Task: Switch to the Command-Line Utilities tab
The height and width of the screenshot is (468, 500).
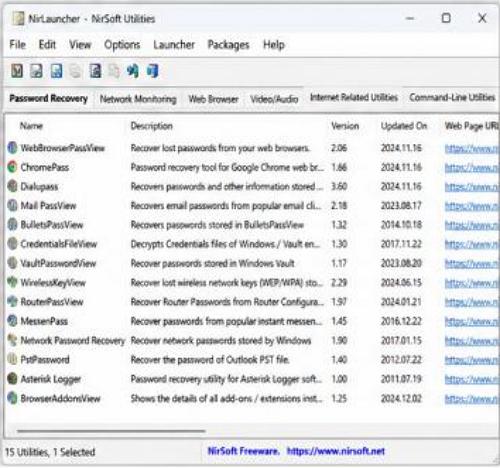Action: coord(452,97)
